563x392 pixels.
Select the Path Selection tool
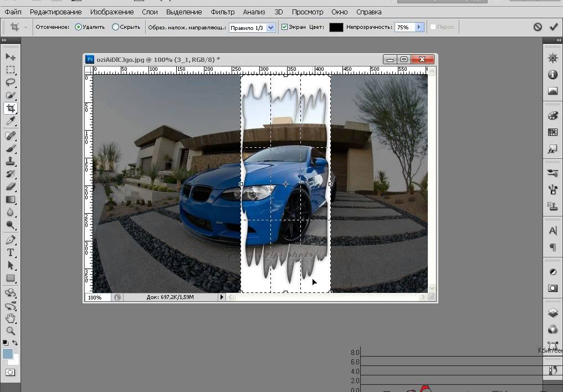coord(11,265)
